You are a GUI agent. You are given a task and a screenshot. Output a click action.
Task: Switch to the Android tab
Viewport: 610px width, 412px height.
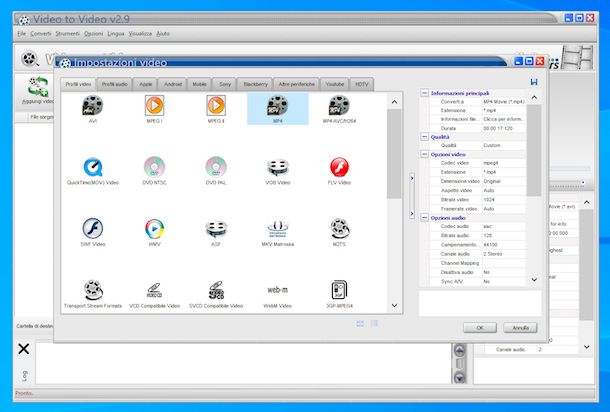[173, 84]
